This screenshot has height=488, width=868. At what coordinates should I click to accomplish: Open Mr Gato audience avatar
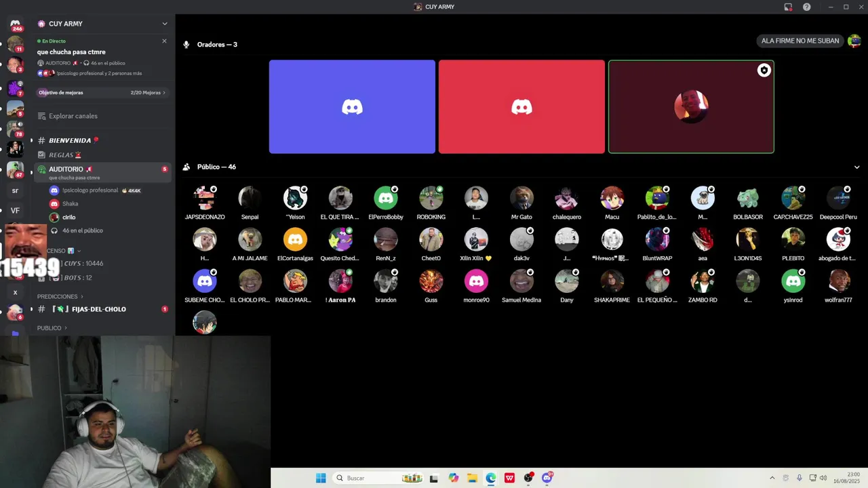pos(521,198)
